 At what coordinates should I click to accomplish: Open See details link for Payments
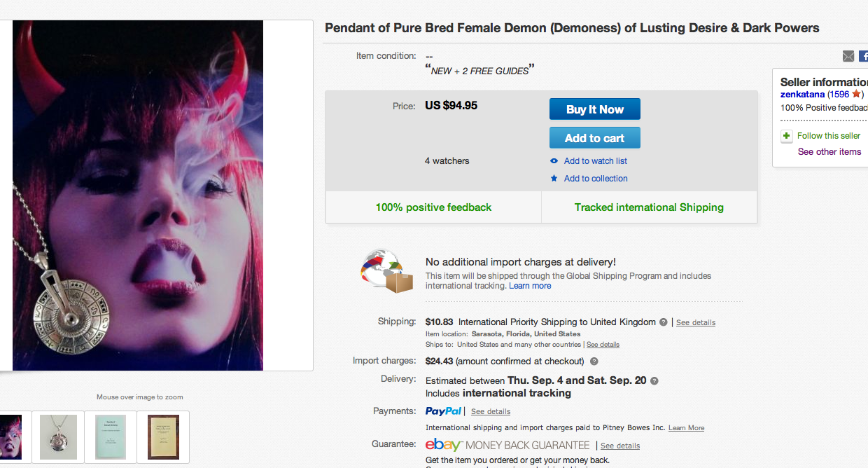pos(491,412)
